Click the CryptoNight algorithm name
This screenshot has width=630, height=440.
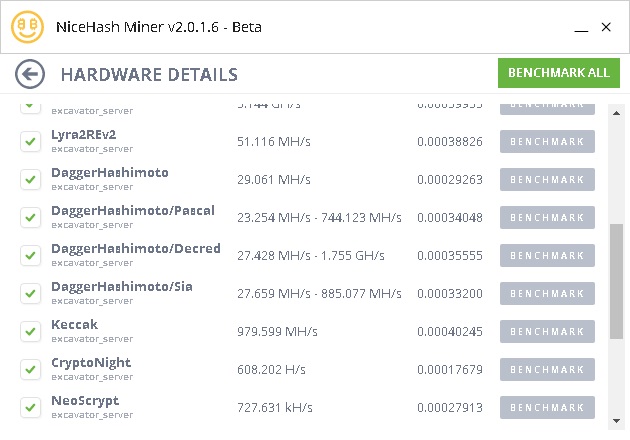[x=91, y=363]
